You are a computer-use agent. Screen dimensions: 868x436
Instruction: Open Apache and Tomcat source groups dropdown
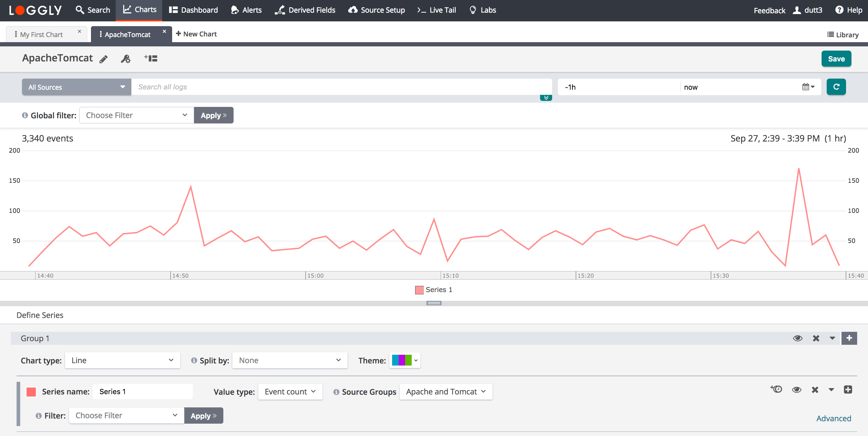click(445, 391)
